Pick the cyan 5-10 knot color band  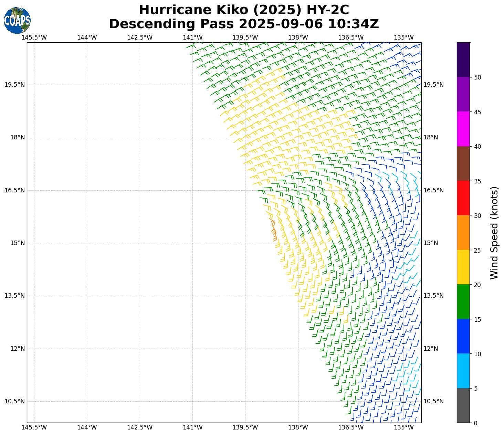click(x=463, y=371)
